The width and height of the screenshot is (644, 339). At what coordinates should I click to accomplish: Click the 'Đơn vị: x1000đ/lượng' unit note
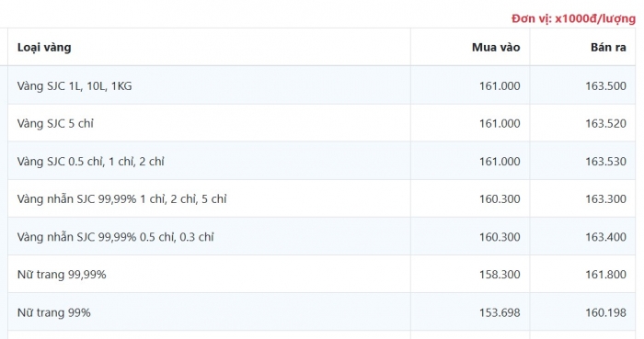(x=573, y=19)
